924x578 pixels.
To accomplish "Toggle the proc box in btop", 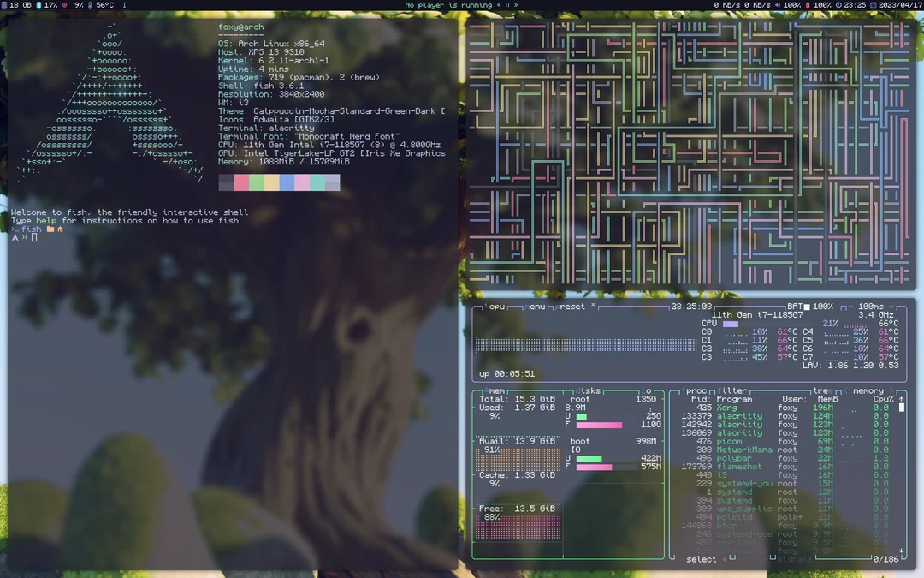I will pos(696,391).
